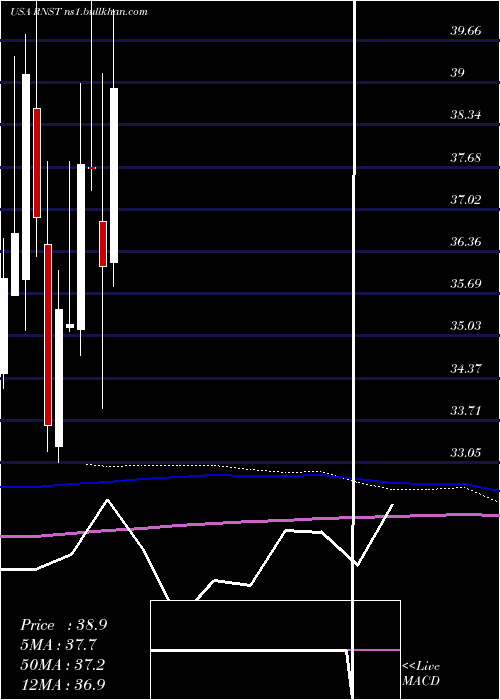
Task: Click the MACD inset box
Action: tap(275, 650)
